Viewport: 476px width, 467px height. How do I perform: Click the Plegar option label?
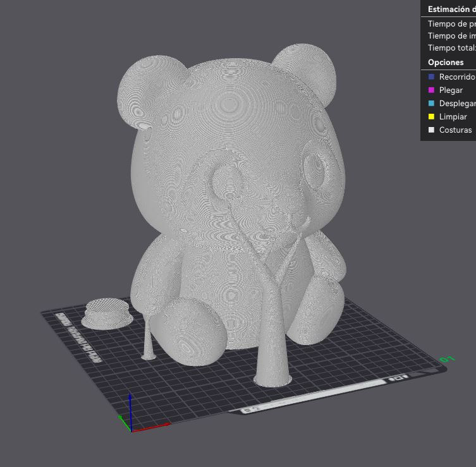[451, 90]
